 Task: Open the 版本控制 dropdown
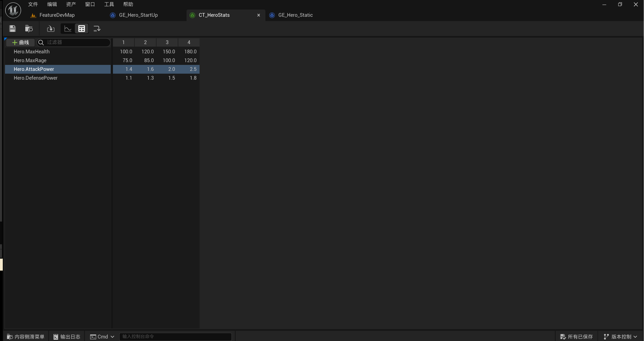point(620,336)
